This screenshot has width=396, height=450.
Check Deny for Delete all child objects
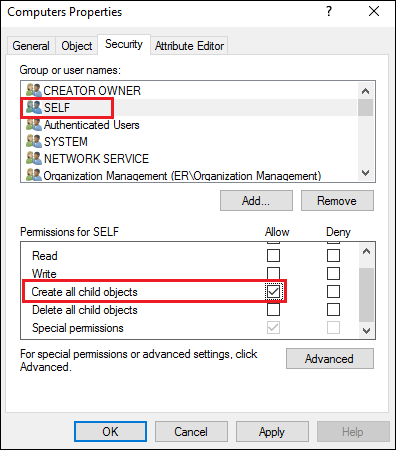pyautogui.click(x=333, y=310)
